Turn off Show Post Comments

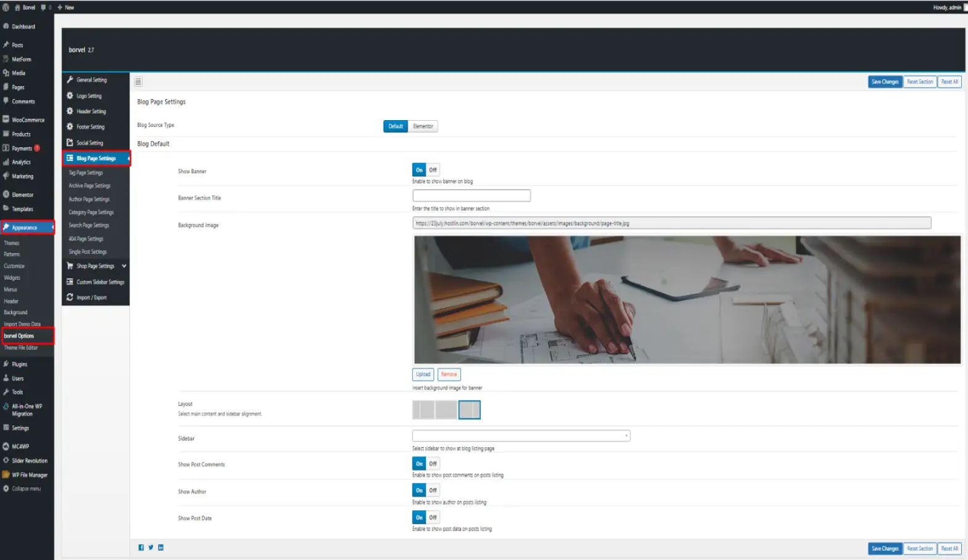coord(433,464)
